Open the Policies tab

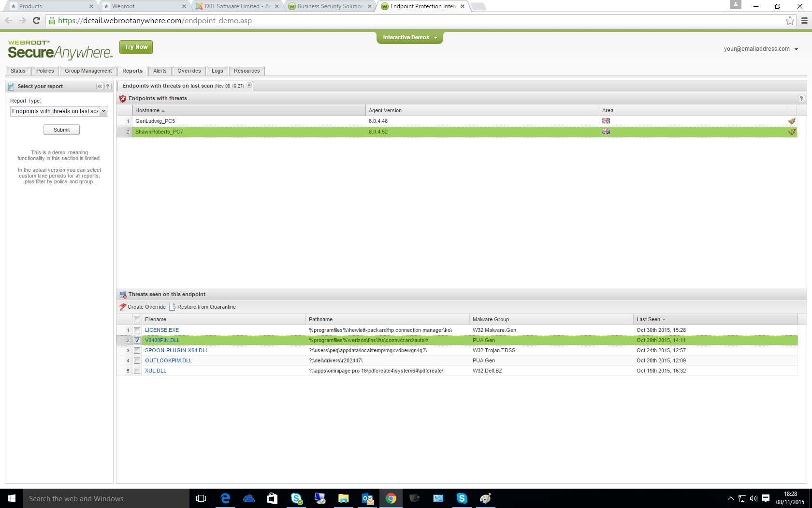click(45, 71)
